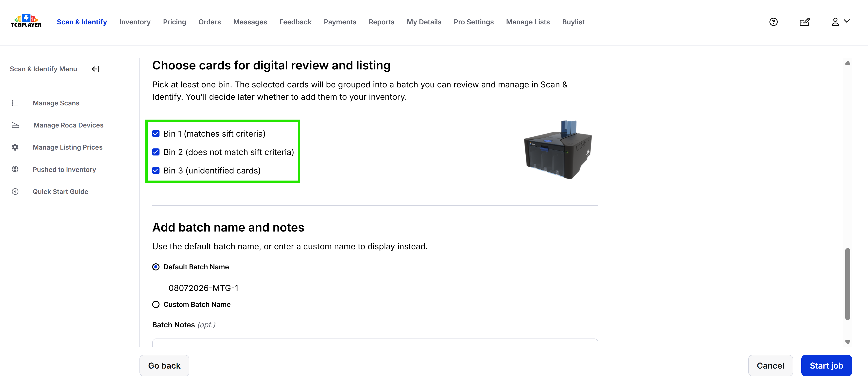
Task: Uncheck Bin 2 does not match criteria
Action: (156, 152)
